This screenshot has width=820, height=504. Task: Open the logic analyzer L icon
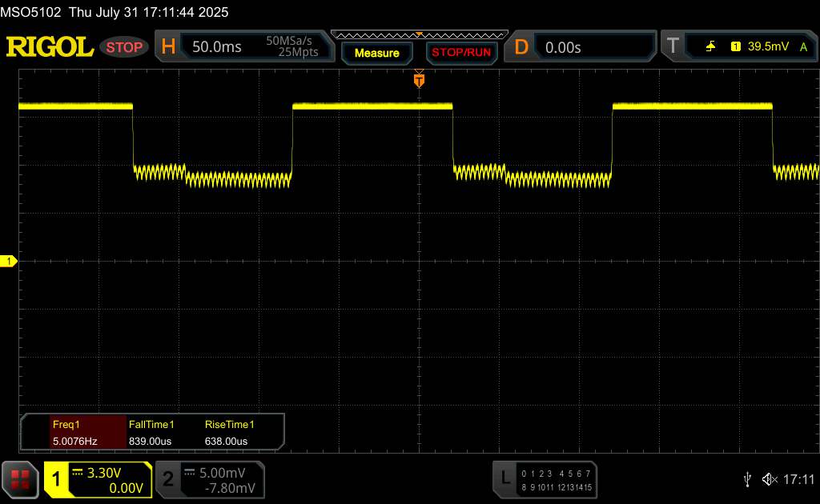[505, 478]
